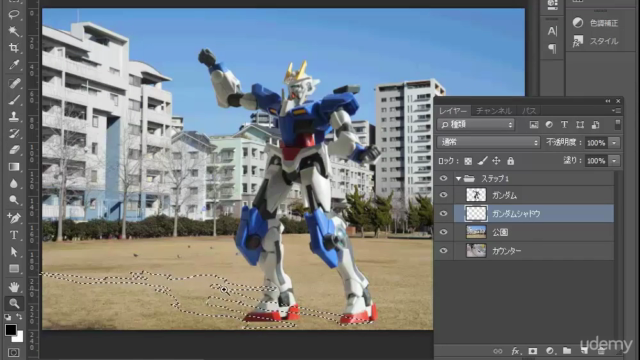Hide the カウンター layer
The height and width of the screenshot is (360, 640).
click(x=443, y=251)
